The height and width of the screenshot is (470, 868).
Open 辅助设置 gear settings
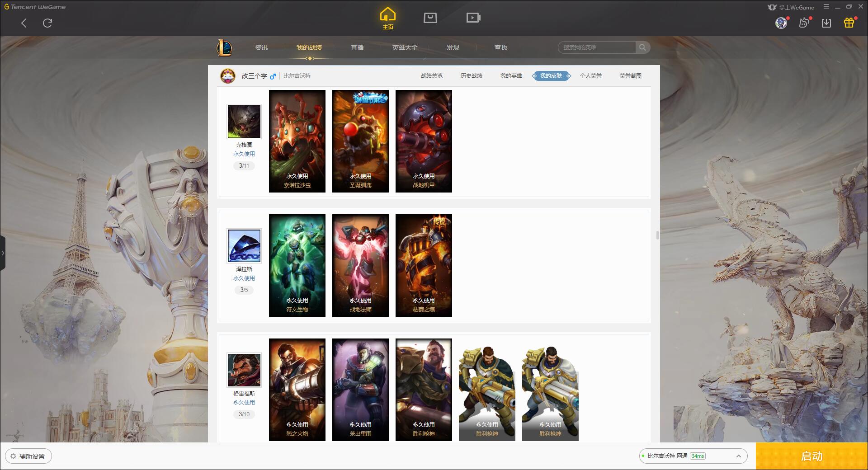coord(28,456)
